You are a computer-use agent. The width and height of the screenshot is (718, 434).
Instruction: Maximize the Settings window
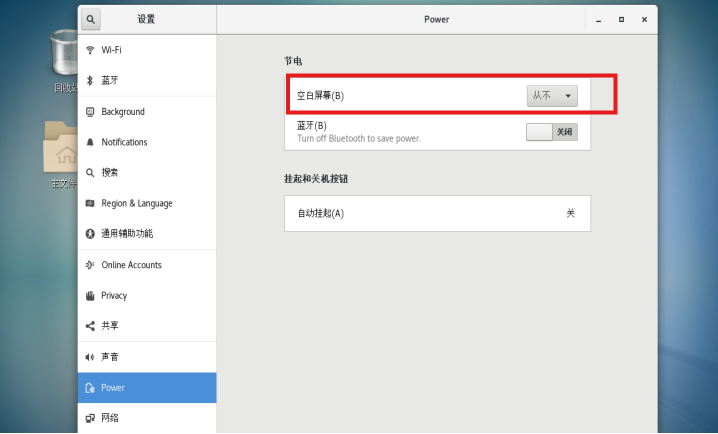(621, 20)
